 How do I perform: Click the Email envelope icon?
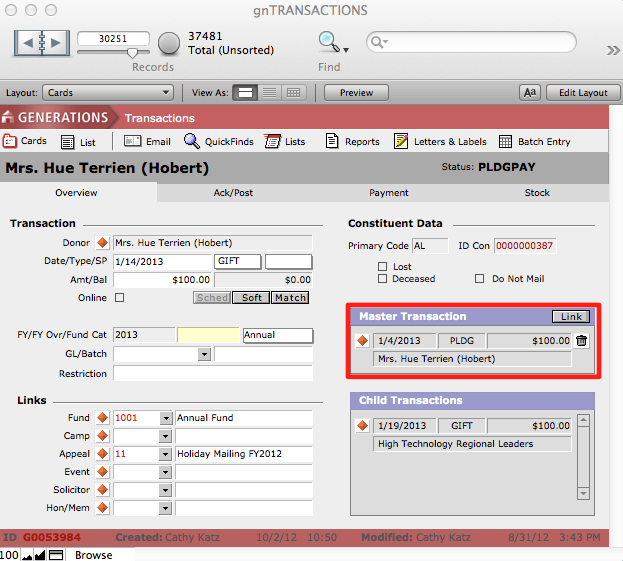coord(133,142)
